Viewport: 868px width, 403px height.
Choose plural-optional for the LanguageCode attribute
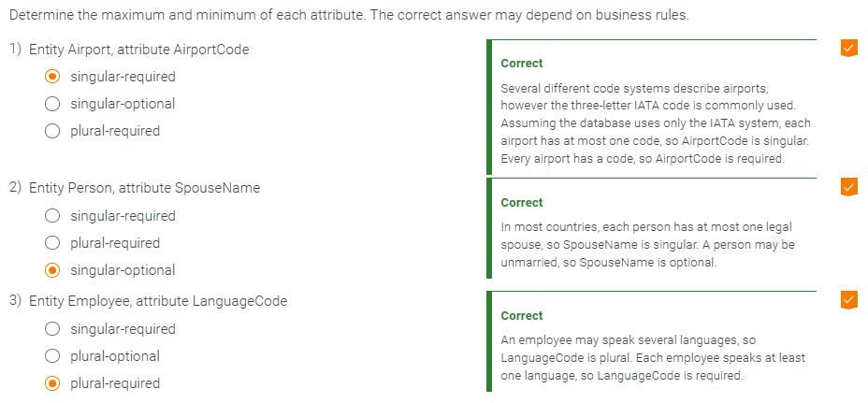pyautogui.click(x=53, y=356)
